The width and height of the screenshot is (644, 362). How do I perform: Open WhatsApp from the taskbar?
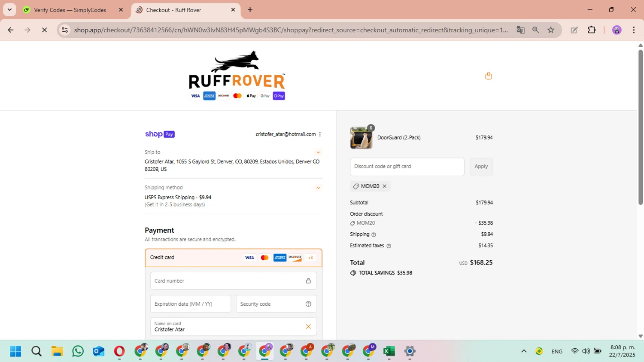pos(78,351)
